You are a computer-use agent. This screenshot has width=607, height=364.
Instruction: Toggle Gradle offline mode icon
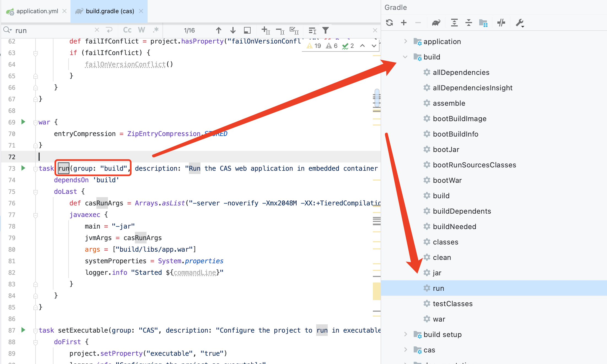coord(501,23)
